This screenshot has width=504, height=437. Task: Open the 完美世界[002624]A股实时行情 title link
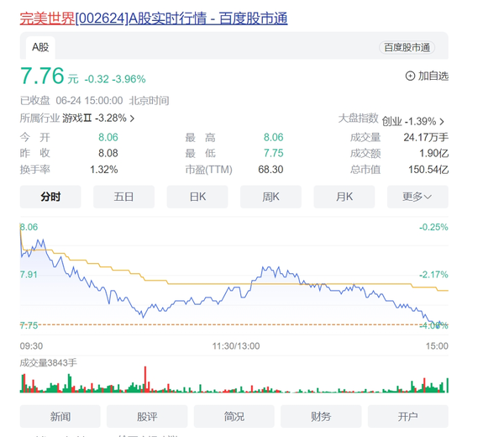(x=154, y=18)
